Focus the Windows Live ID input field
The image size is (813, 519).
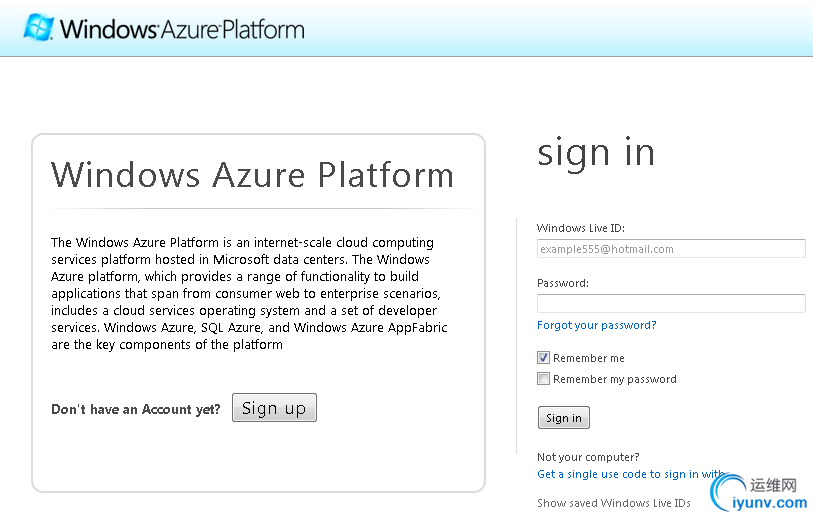[x=670, y=249]
